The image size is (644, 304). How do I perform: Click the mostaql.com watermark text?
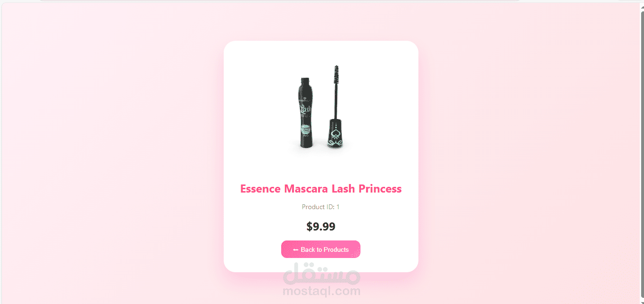click(322, 291)
